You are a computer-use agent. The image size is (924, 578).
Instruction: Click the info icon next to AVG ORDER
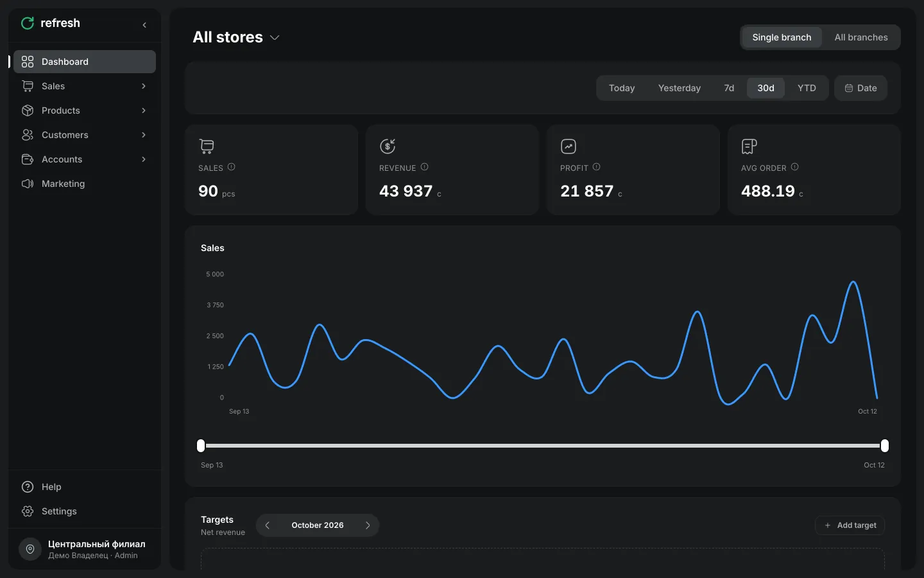coord(794,167)
